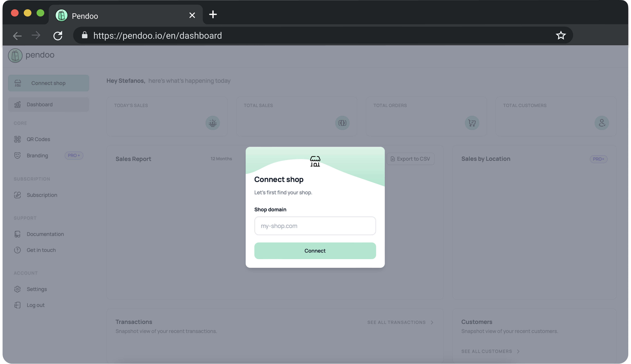Focus the Shop domain input field

pos(315,226)
